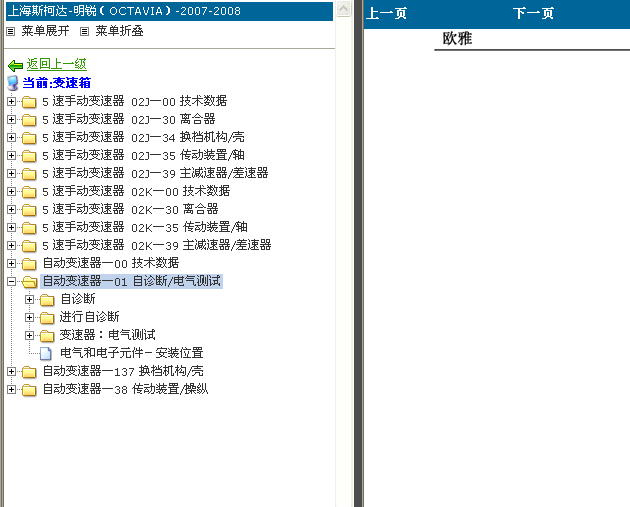Click folder icon beside 进行自诊断

click(x=47, y=317)
